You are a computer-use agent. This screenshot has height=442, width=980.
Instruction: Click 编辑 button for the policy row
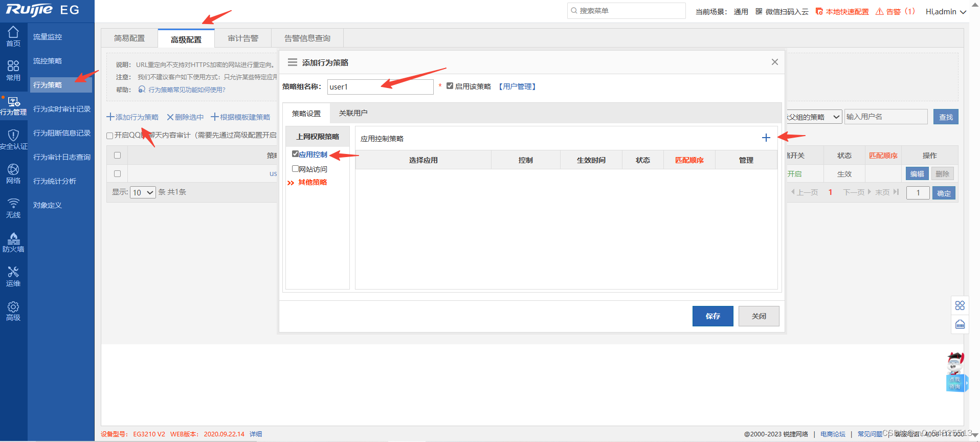tap(917, 174)
